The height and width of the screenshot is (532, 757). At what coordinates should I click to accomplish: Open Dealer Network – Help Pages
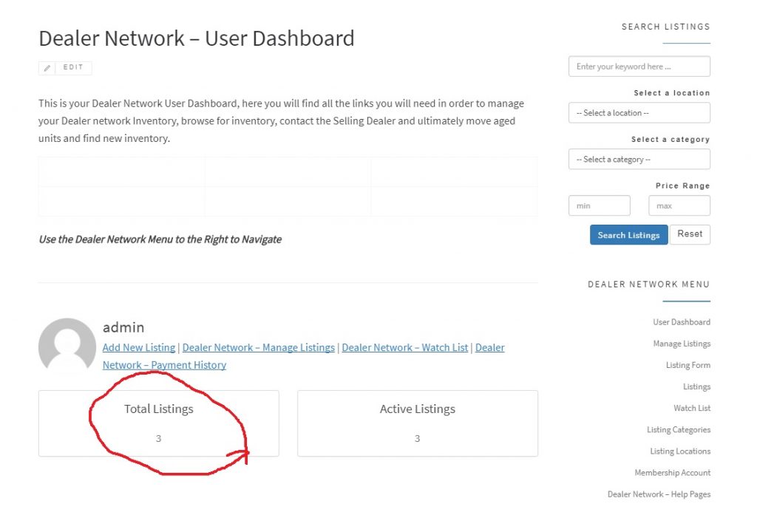(x=659, y=494)
